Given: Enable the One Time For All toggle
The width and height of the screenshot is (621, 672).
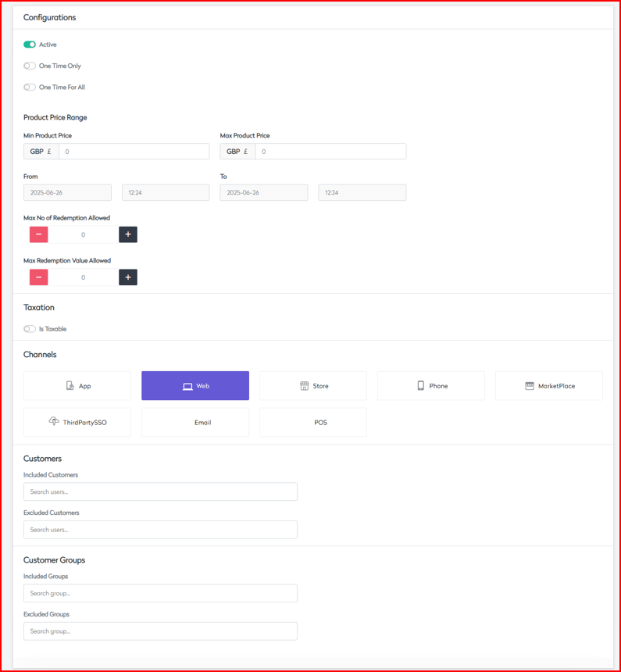Looking at the screenshot, I should (x=30, y=88).
